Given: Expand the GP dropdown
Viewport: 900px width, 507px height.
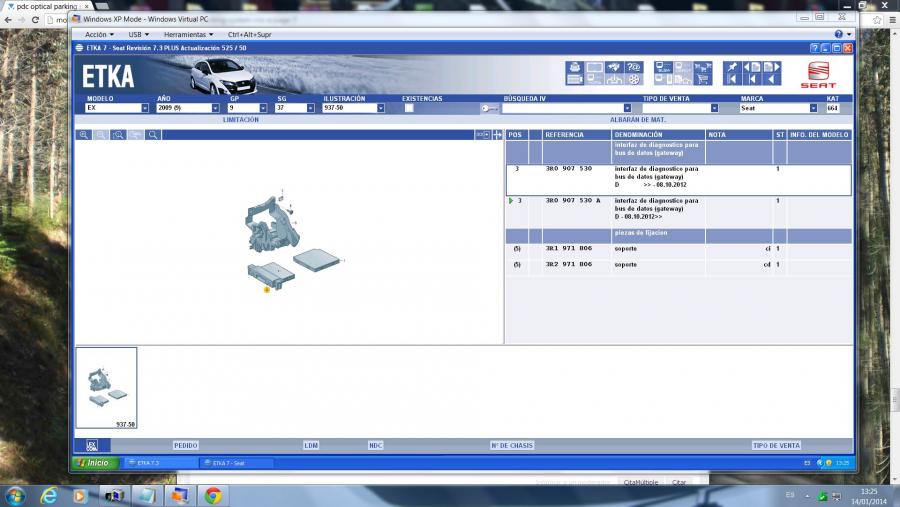Looking at the screenshot, I should pyautogui.click(x=263, y=108).
